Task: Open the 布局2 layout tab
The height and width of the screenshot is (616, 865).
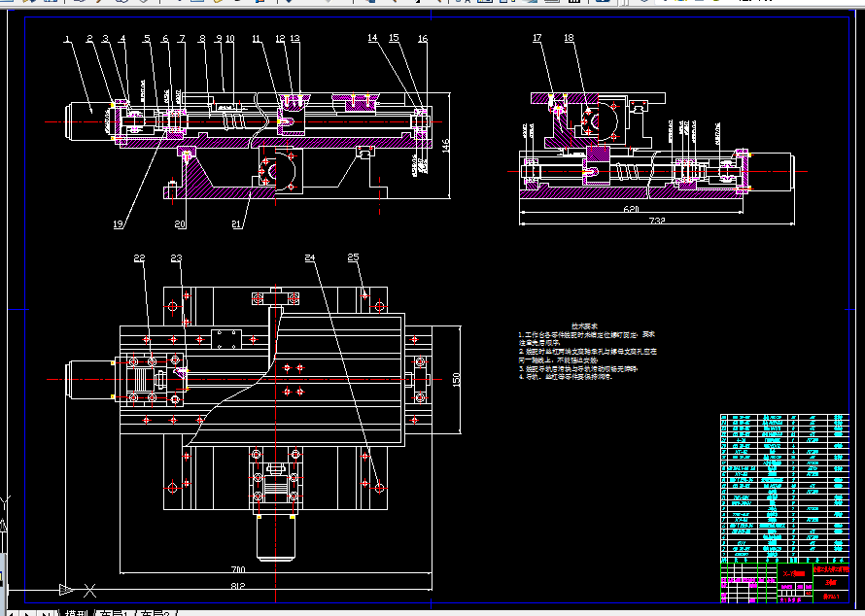Action: pyautogui.click(x=156, y=613)
